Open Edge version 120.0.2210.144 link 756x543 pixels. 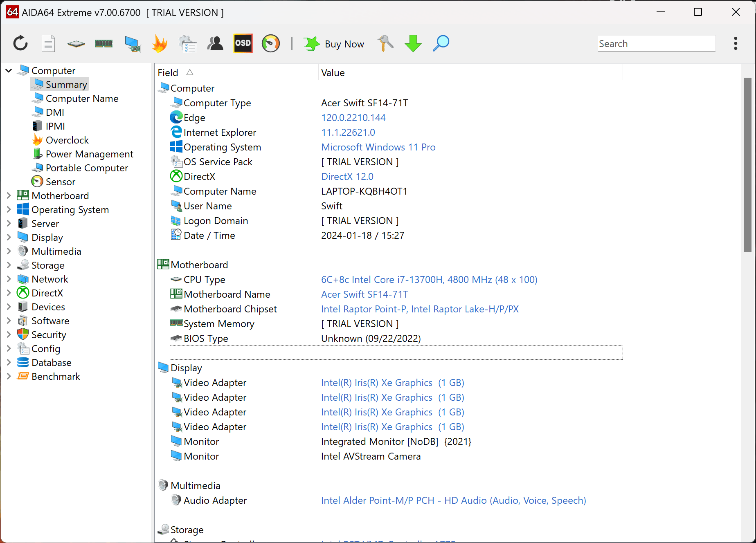[353, 118]
